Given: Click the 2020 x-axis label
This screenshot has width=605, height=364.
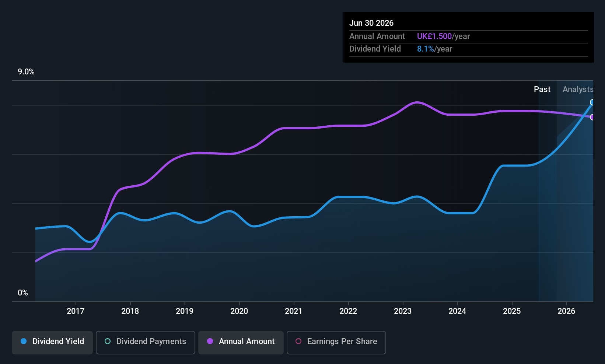Looking at the screenshot, I should [x=239, y=311].
